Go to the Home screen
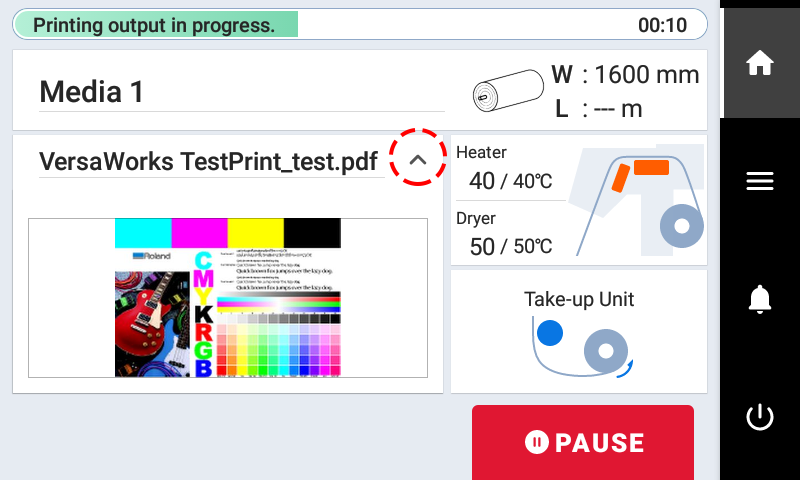 point(760,62)
